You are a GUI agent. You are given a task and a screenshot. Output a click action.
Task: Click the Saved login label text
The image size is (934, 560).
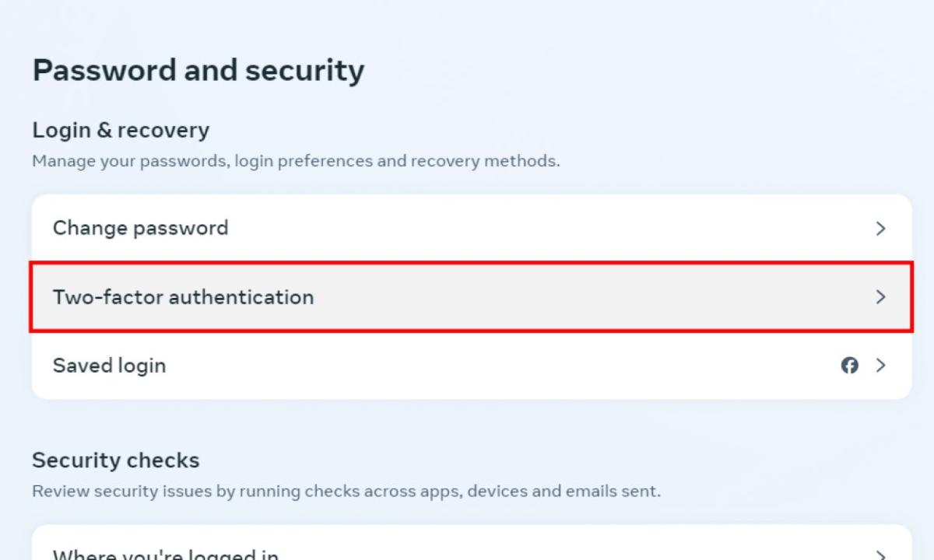(109, 366)
